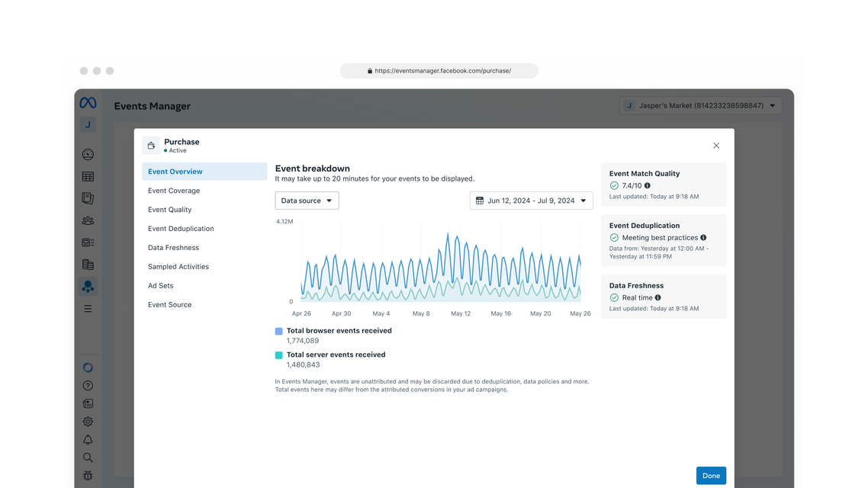The height and width of the screenshot is (488, 868).
Task: Select the Event Overview tab
Action: (x=204, y=172)
